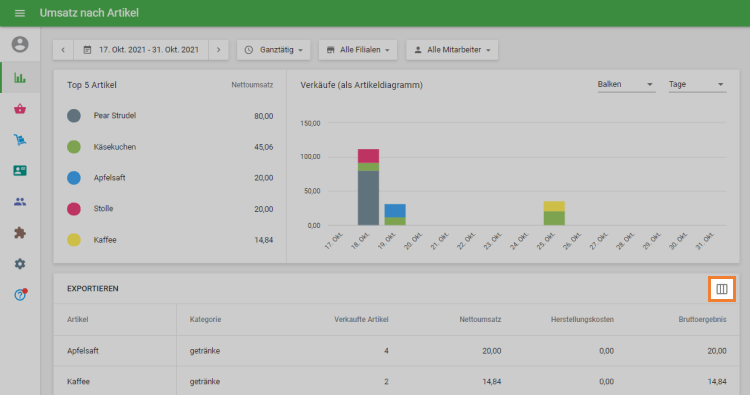Expand the Alle Mitarbeiter dropdown
This screenshot has width=750, height=395.
tap(452, 50)
